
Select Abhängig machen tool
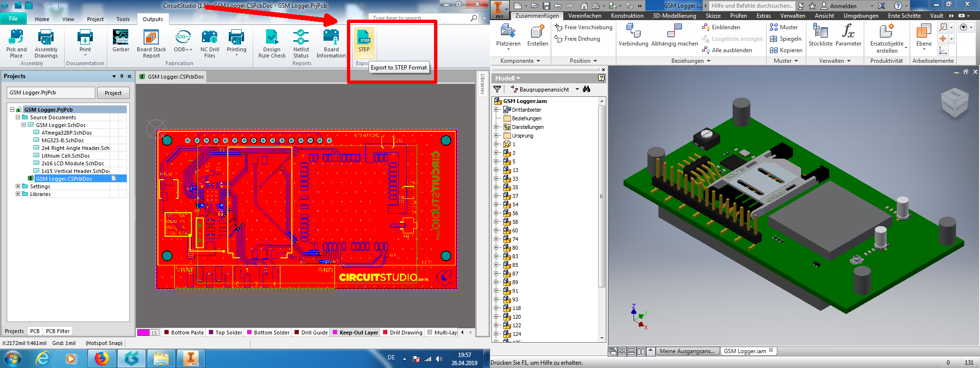click(675, 35)
